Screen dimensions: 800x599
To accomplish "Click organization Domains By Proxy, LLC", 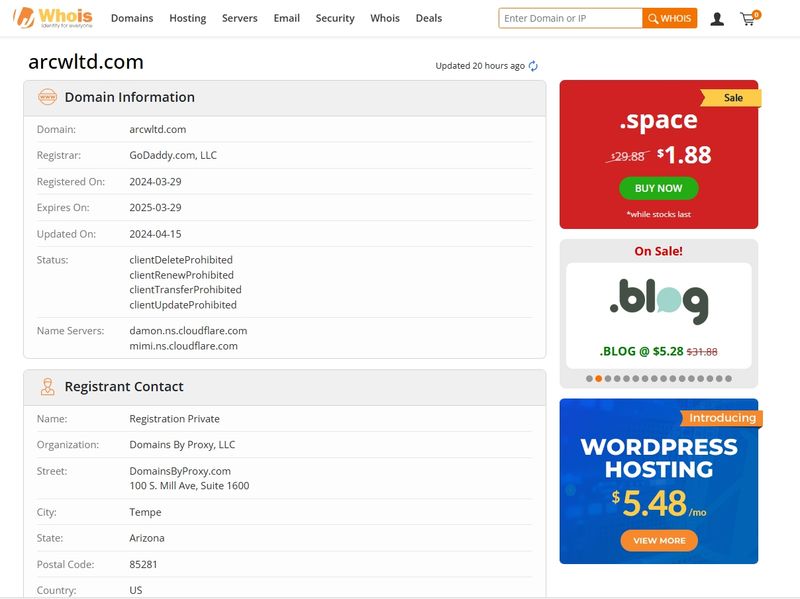I will (182, 445).
